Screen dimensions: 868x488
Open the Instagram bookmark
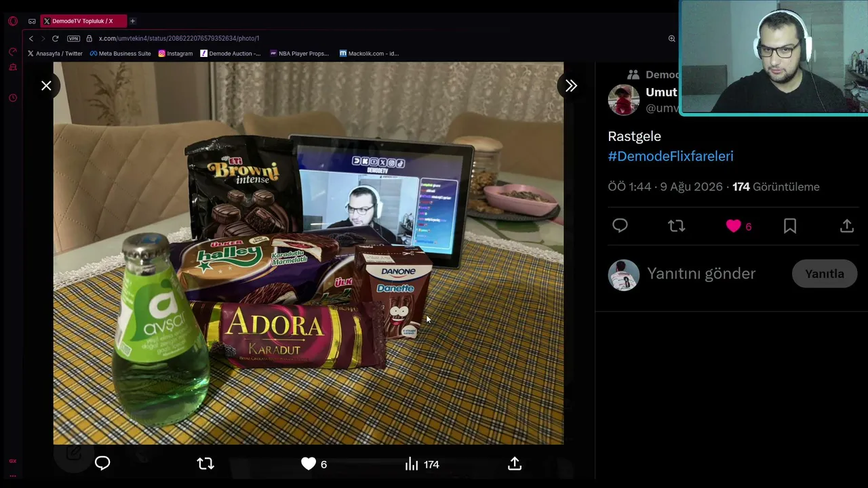coord(176,54)
